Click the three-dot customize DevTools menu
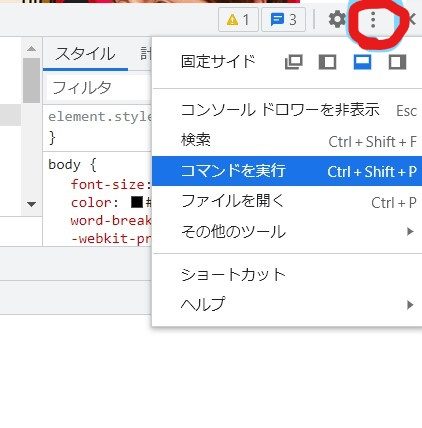The width and height of the screenshot is (422, 428). click(x=373, y=20)
